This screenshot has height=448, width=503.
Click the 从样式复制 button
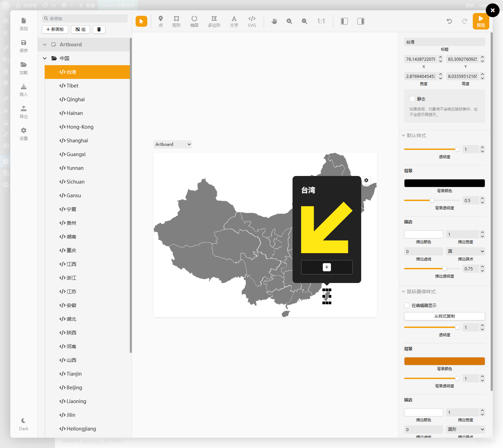444,316
